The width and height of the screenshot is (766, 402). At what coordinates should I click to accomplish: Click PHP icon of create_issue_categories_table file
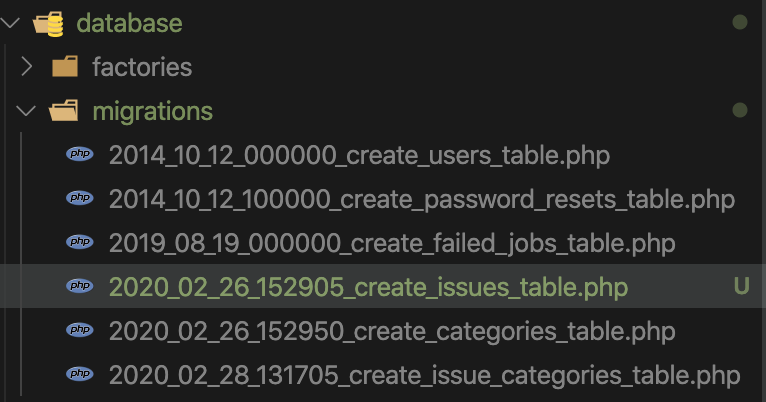coord(80,374)
